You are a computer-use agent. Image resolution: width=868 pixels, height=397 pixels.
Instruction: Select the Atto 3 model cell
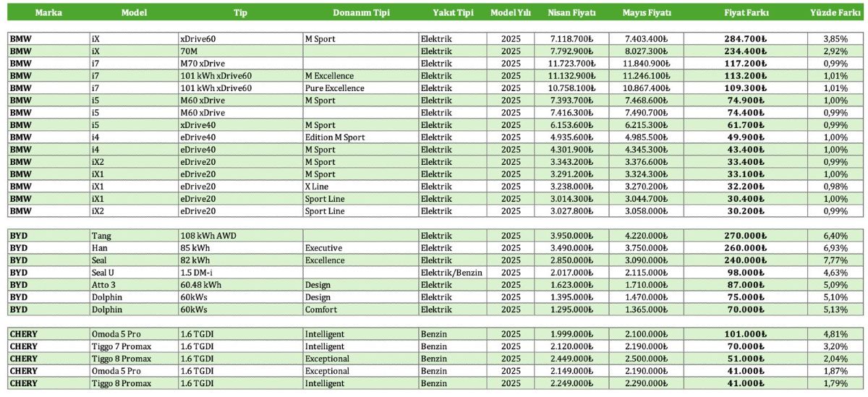tap(134, 285)
